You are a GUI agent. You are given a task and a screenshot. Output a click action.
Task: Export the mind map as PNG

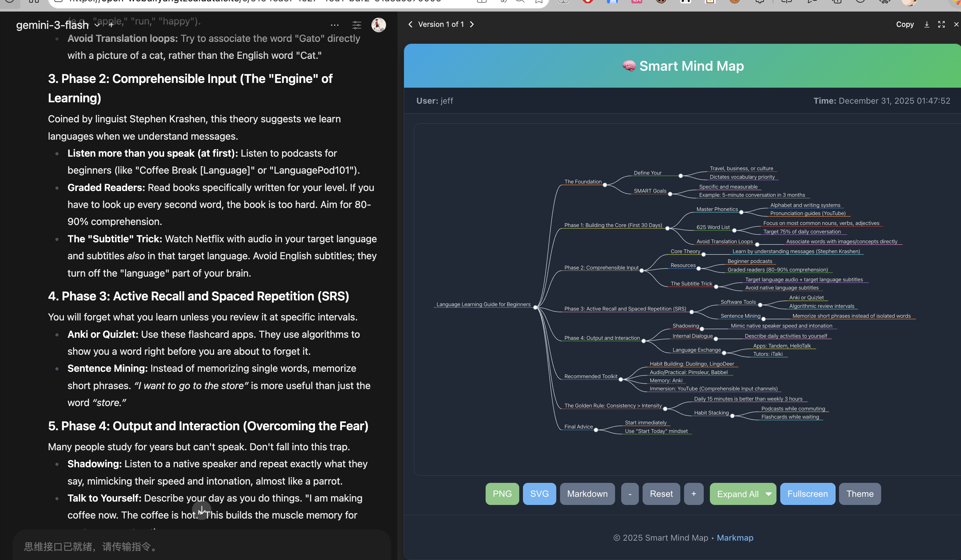point(502,494)
